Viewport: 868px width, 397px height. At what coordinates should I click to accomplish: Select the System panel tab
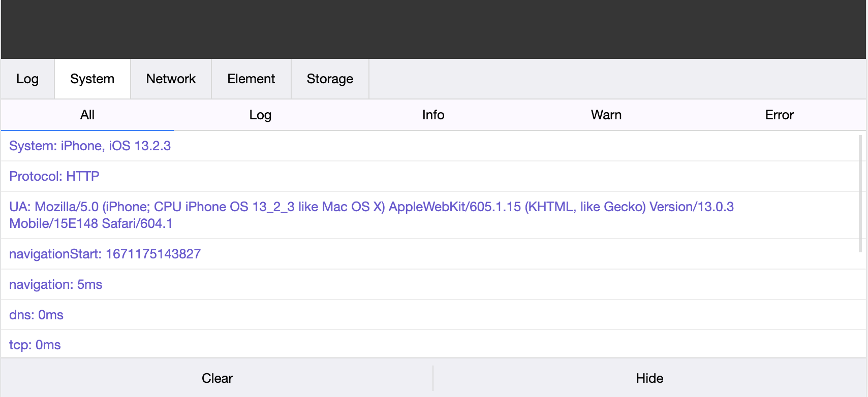point(92,79)
